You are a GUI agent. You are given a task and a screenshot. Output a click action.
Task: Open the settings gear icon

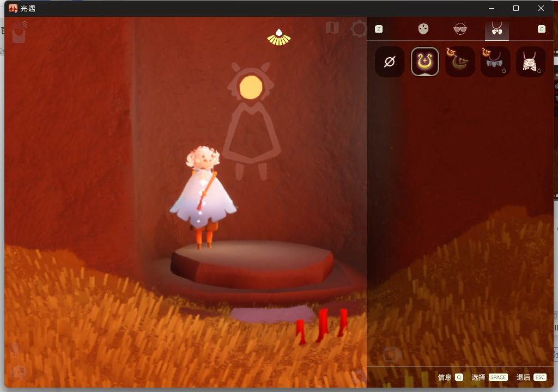[x=358, y=28]
